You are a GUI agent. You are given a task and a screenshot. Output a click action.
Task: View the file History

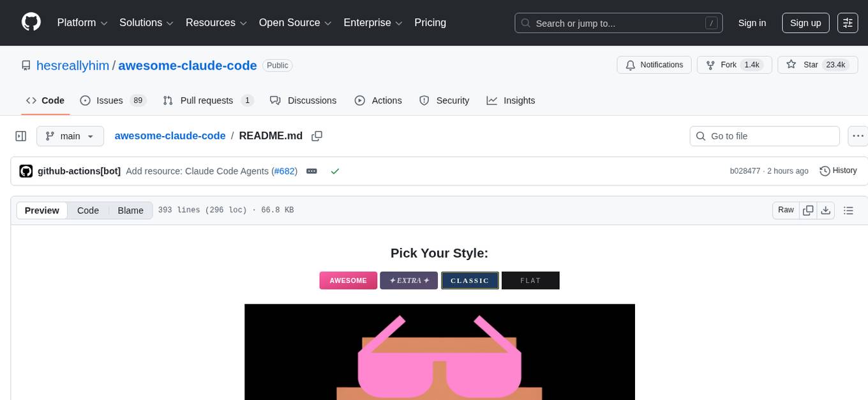838,171
